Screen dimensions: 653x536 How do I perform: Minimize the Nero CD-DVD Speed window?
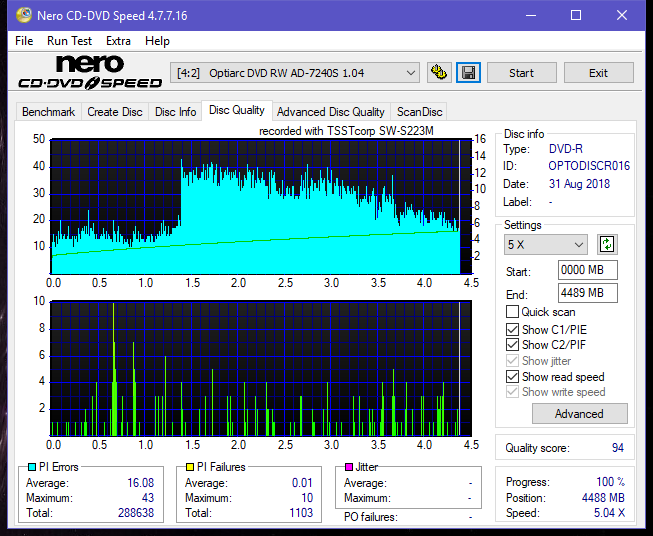coord(531,15)
